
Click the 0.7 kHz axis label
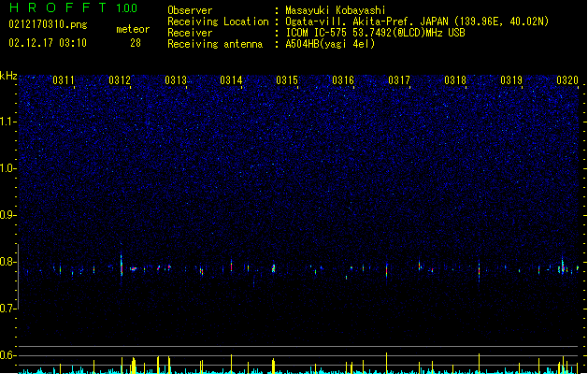[x=7, y=309]
